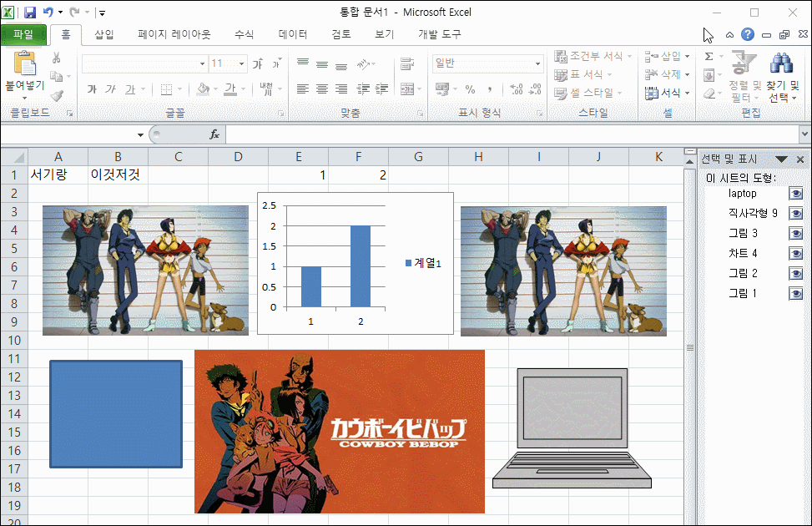This screenshot has height=526, width=812.
Task: Open the selection pane options arrow
Action: click(x=781, y=159)
